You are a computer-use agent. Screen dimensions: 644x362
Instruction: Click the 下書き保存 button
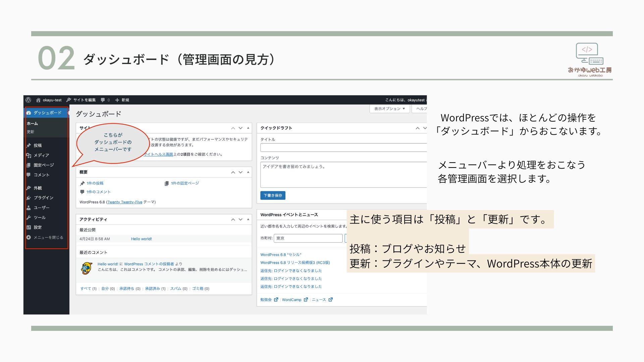point(273,195)
